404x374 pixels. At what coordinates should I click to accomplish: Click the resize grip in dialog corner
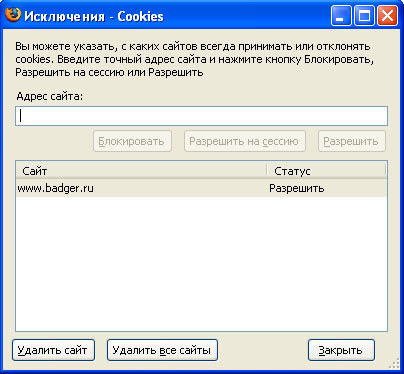(x=394, y=363)
